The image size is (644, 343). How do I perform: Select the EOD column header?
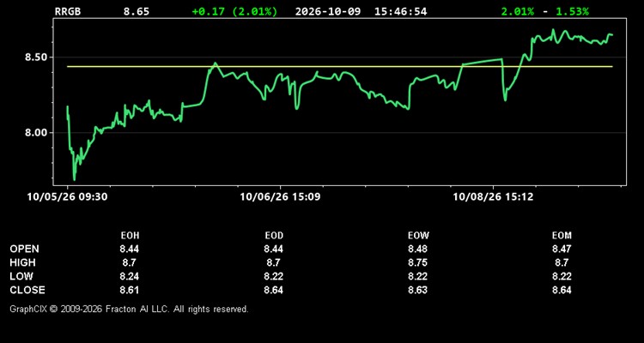(274, 236)
